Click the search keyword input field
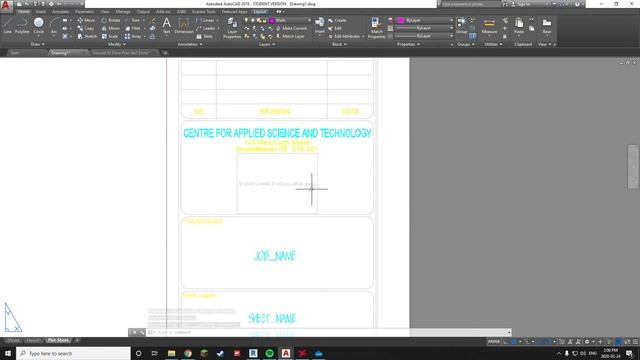 (471, 4)
